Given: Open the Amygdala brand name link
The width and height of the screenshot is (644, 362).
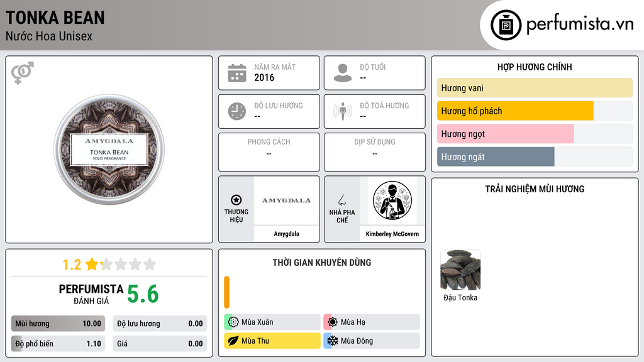Looking at the screenshot, I should (x=286, y=234).
